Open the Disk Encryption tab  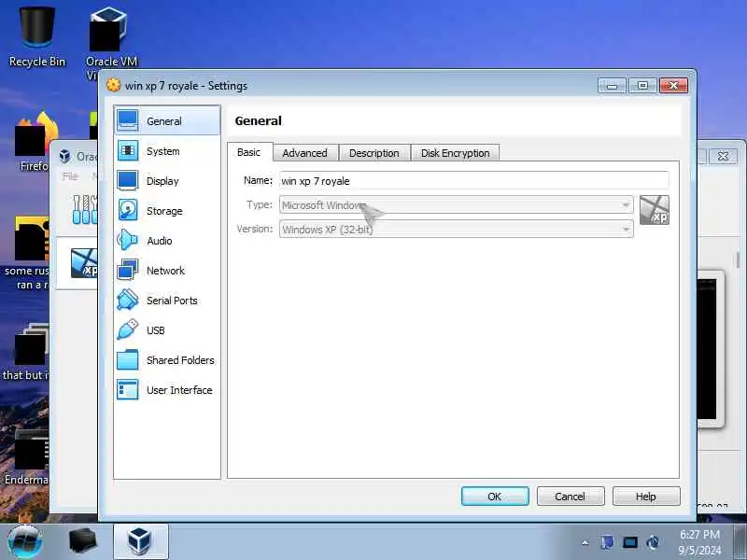point(455,153)
